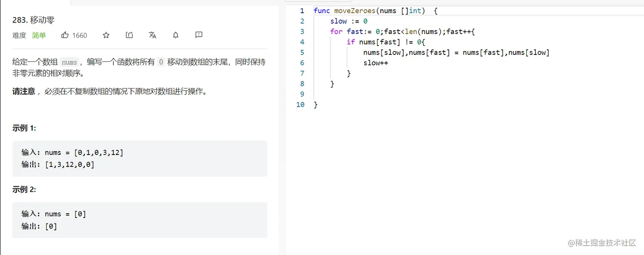644x255 pixels.
Task: Click the 示例 1: heading
Action: pyautogui.click(x=24, y=128)
